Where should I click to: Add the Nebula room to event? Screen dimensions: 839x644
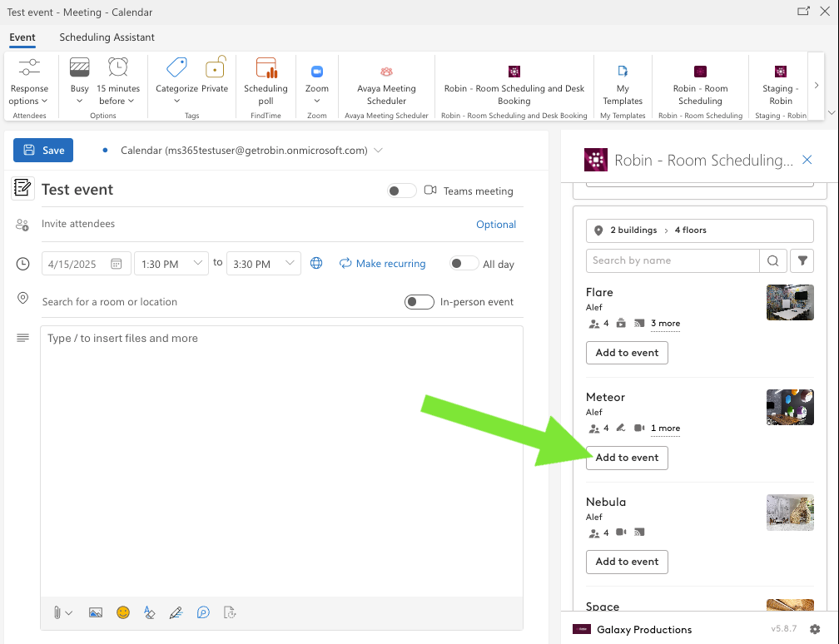(x=627, y=562)
